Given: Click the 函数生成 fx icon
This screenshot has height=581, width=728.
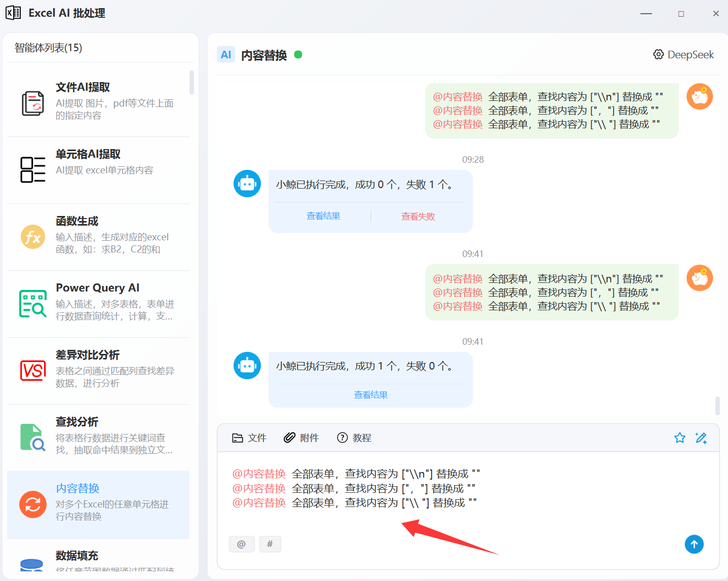Looking at the screenshot, I should [x=33, y=237].
